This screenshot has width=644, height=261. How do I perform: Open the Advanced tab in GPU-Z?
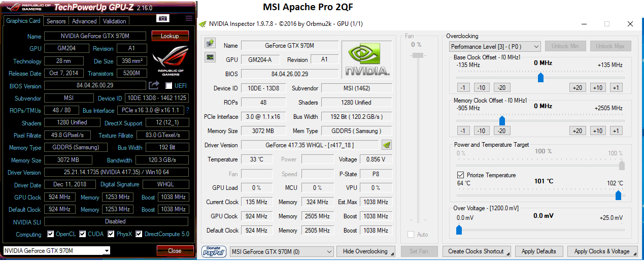point(84,21)
